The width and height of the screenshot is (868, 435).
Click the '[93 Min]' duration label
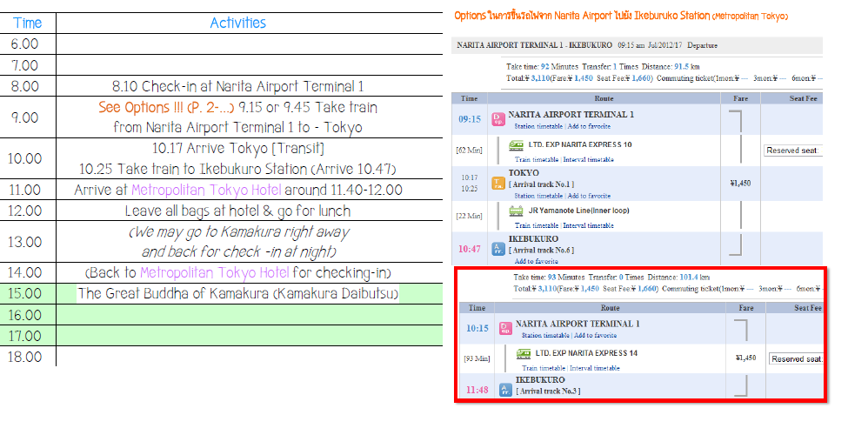(x=477, y=358)
